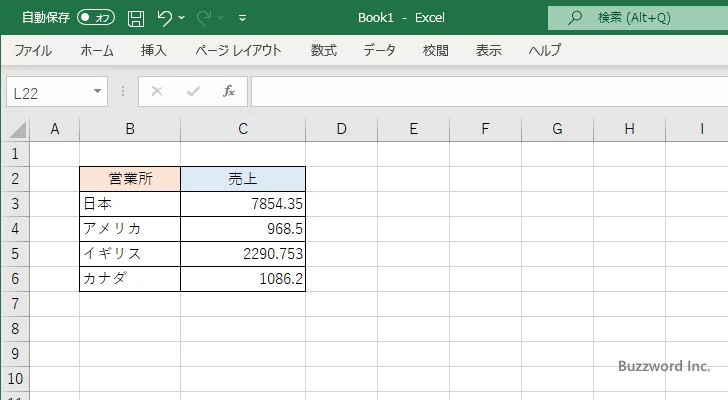728x400 pixels.
Task: Select the cell containing 日本
Action: 130,204
